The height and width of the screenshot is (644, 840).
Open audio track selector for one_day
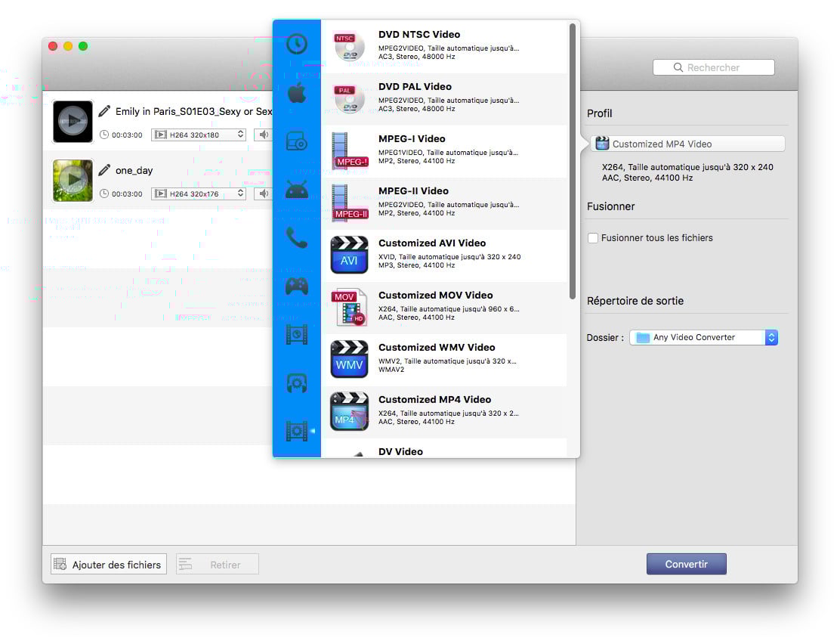click(263, 194)
